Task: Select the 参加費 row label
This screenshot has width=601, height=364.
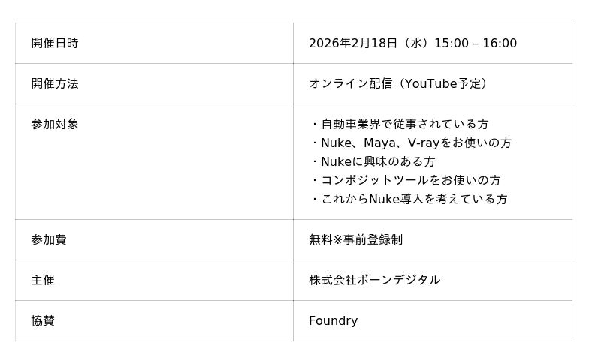Action: click(49, 240)
